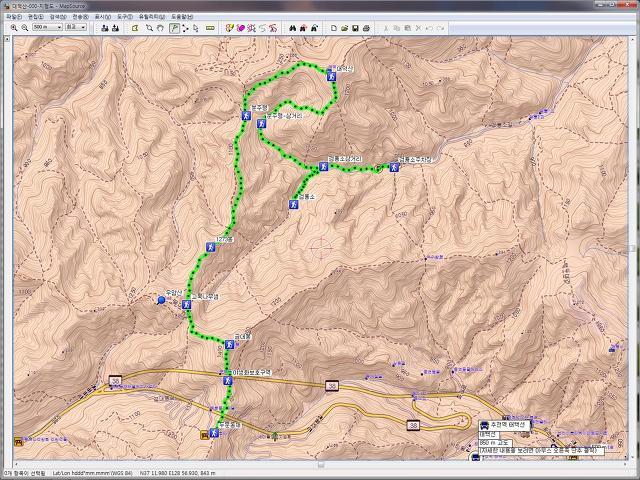The image size is (640, 480).
Task: Select the waypoint flag tool
Action: click(x=174, y=28)
